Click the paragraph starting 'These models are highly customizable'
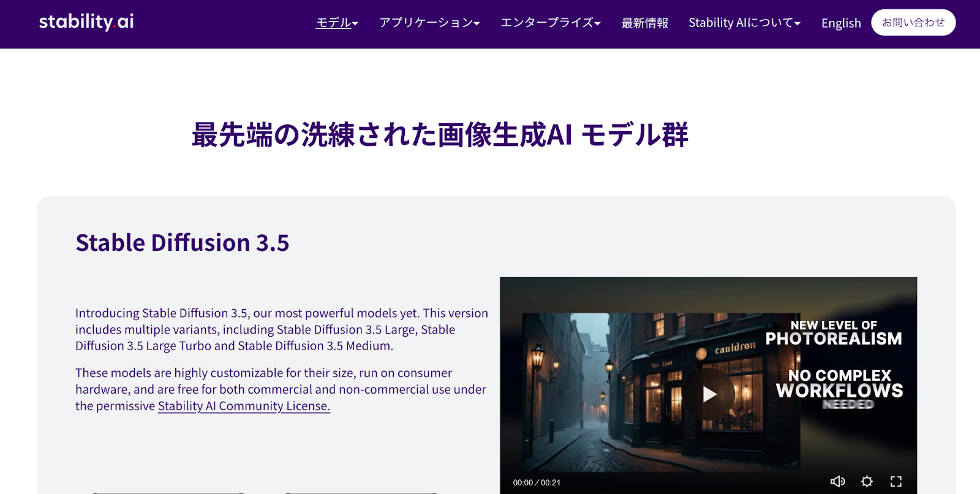Image resolution: width=980 pixels, height=494 pixels. tap(281, 389)
